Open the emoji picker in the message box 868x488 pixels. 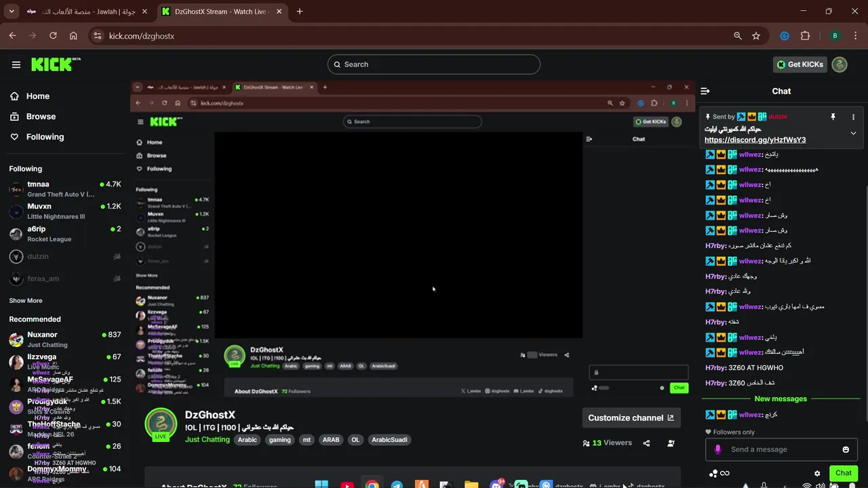(x=846, y=449)
